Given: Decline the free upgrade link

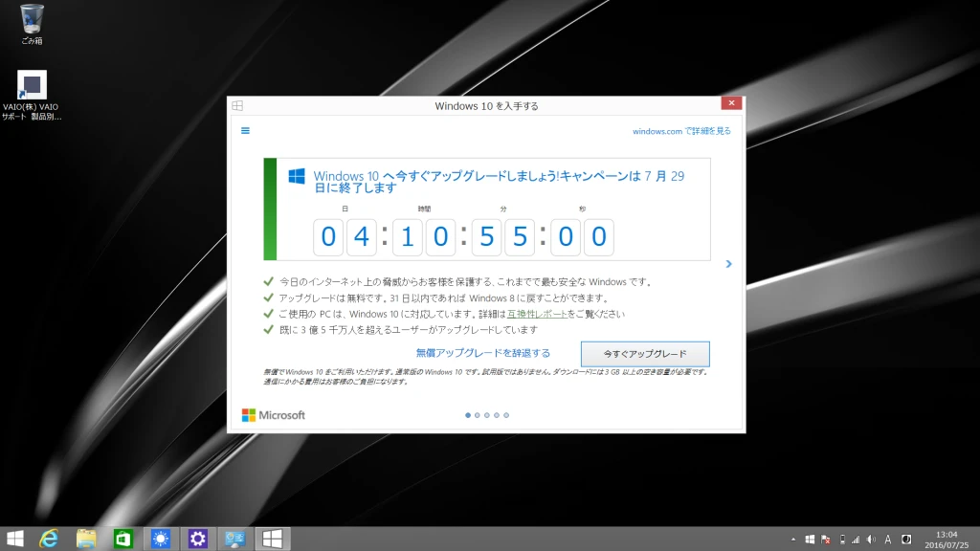Looking at the screenshot, I should point(483,353).
